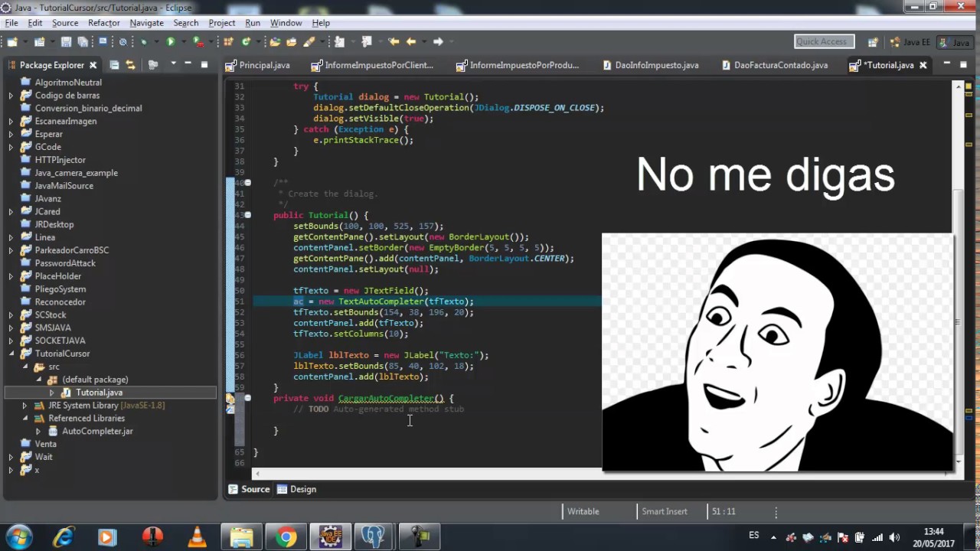The height and width of the screenshot is (551, 980).
Task: Switch to the Design tab at editor bottom
Action: pos(296,489)
